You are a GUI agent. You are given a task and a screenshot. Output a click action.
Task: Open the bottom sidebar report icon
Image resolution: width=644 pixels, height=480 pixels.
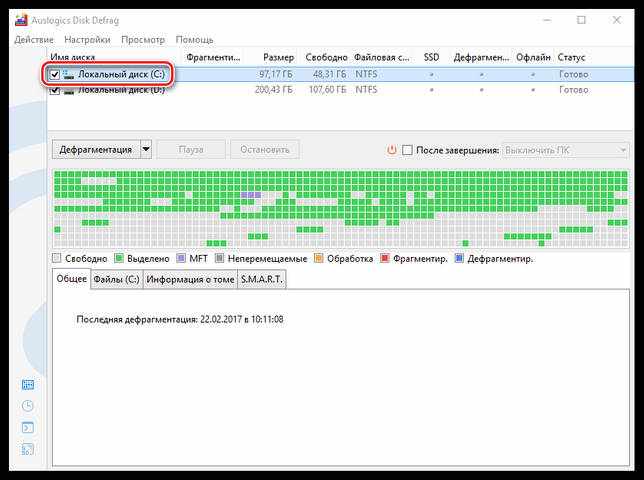pos(28,450)
